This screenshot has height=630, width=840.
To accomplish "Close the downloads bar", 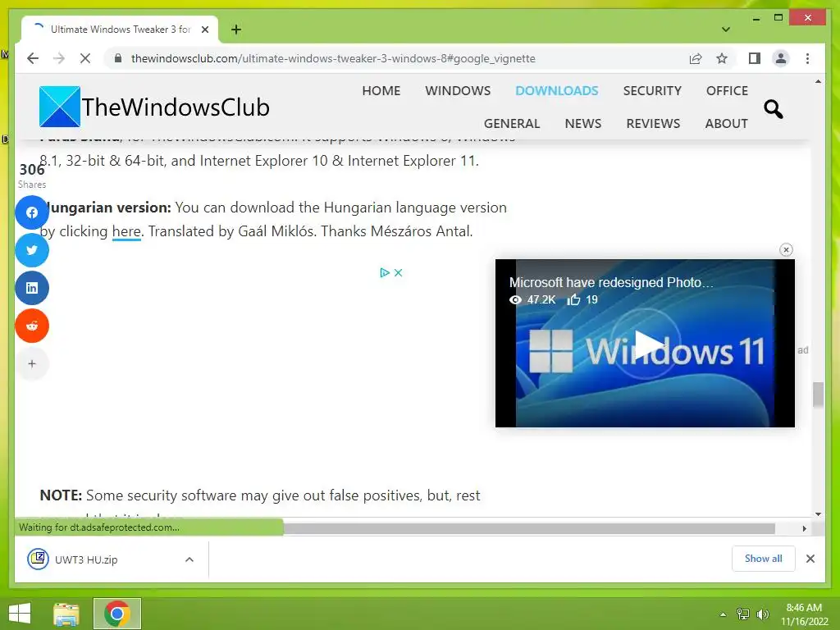I will click(x=810, y=559).
